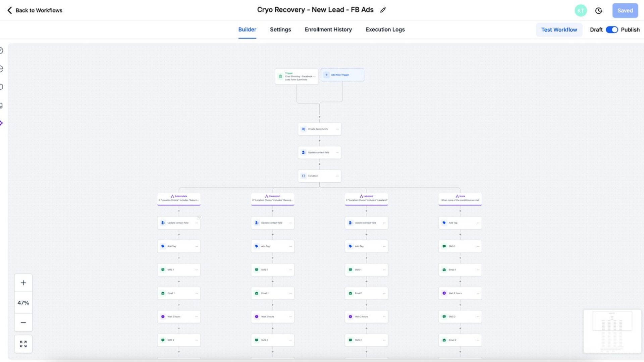The image size is (644, 362).
Task: Open the chat bubble icon in left sidebar
Action: (1, 87)
